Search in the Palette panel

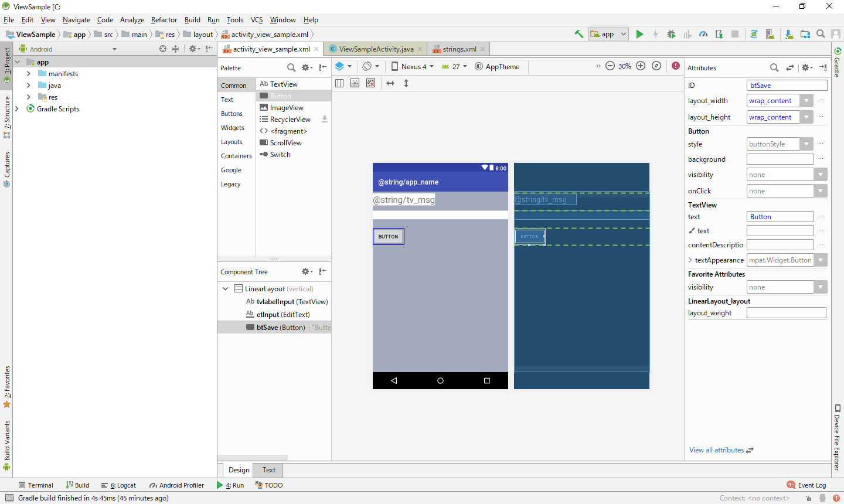click(x=291, y=67)
